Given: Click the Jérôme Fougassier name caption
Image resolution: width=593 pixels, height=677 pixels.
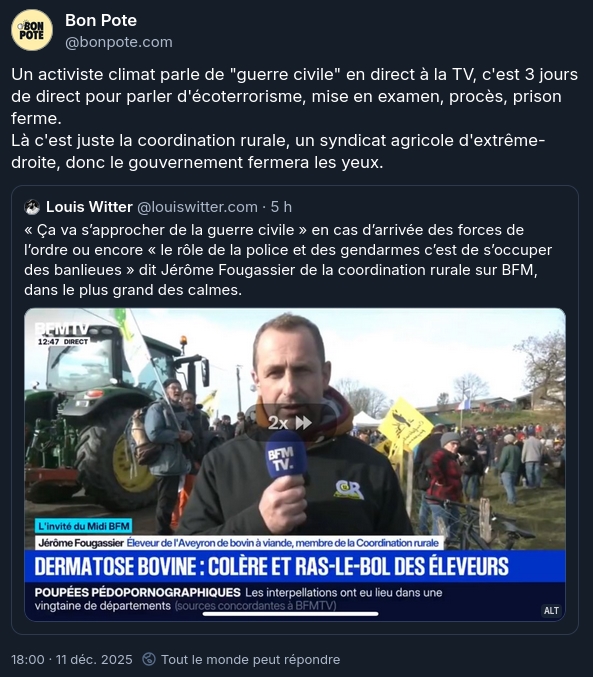Looking at the screenshot, I should coord(81,543).
